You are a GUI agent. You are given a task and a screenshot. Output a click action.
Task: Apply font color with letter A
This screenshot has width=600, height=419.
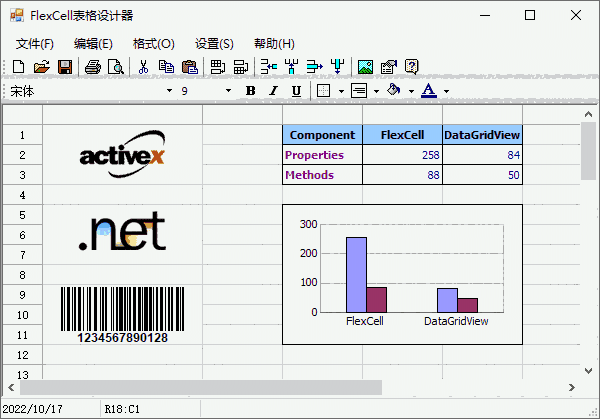[x=429, y=91]
